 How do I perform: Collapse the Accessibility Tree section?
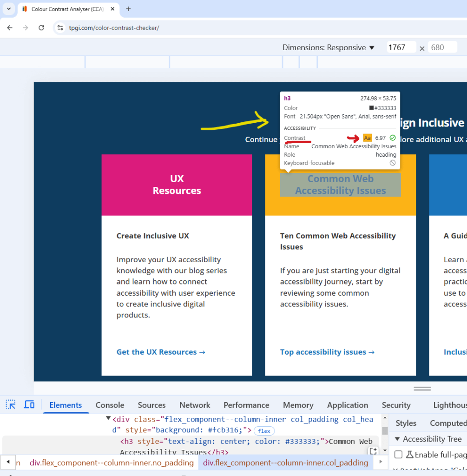click(x=397, y=439)
